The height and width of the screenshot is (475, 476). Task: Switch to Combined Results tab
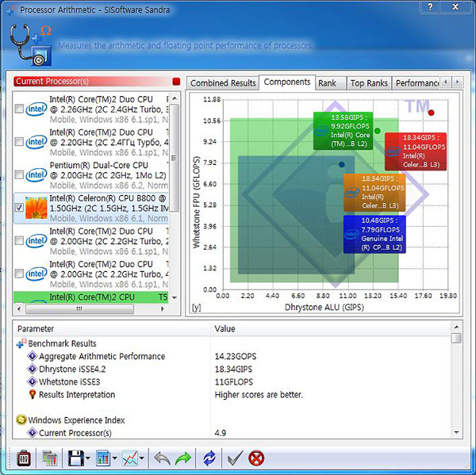click(223, 83)
